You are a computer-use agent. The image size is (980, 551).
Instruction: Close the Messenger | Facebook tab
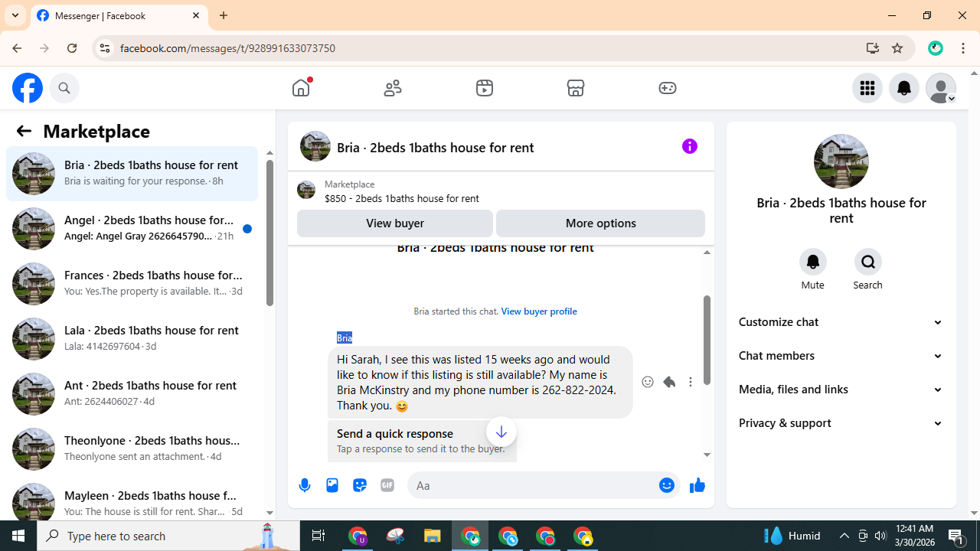[x=196, y=15]
